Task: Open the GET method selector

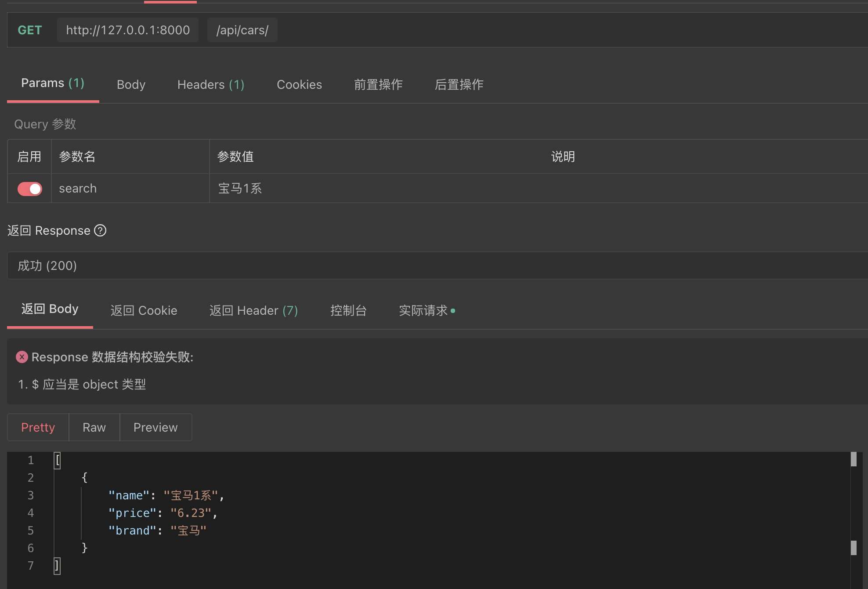Action: pyautogui.click(x=29, y=30)
